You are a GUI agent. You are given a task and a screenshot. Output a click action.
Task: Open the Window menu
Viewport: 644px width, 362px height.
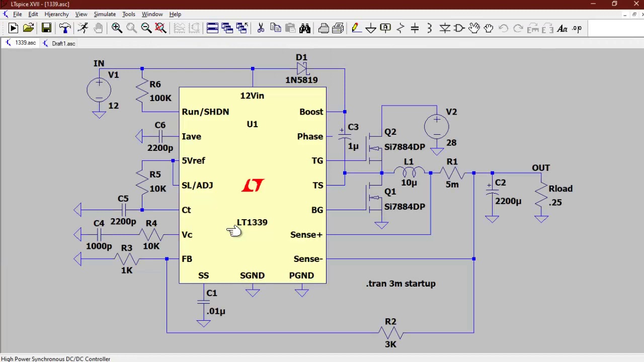pyautogui.click(x=152, y=14)
